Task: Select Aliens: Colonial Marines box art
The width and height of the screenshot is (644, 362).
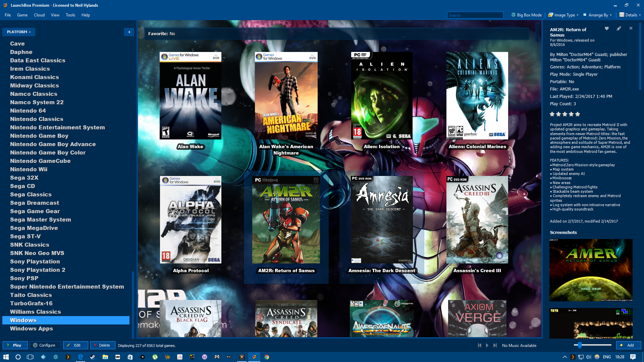Action: point(477,96)
